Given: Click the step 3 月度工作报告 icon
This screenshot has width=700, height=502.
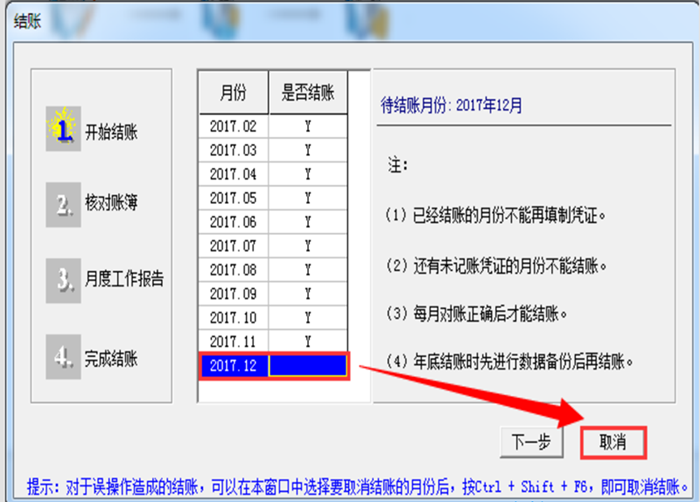Looking at the screenshot, I should point(63,280).
